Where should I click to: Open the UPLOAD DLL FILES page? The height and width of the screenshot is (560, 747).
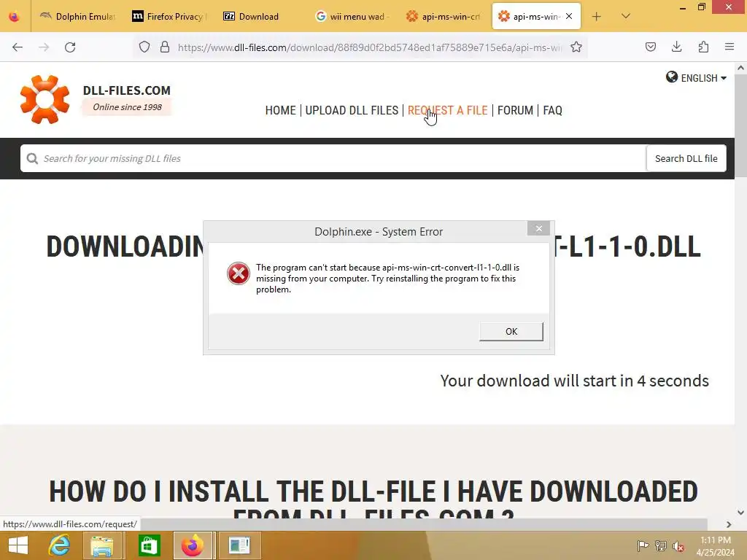pyautogui.click(x=352, y=111)
